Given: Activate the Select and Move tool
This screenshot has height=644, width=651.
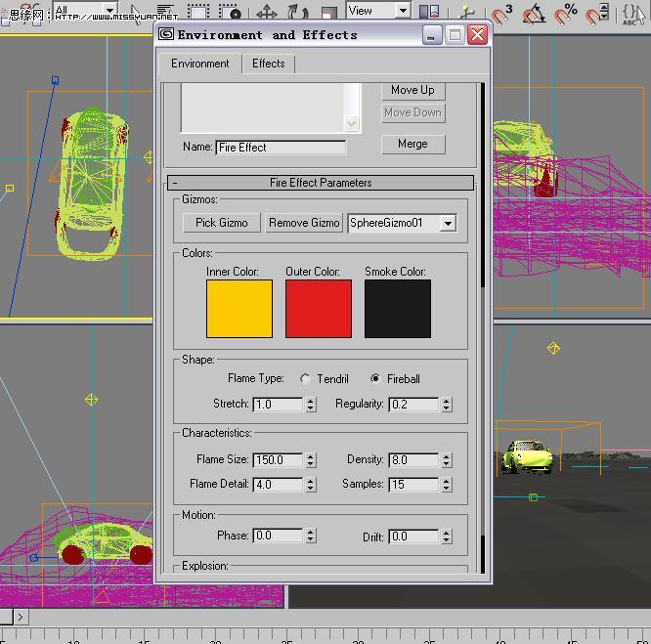Looking at the screenshot, I should coord(267,12).
